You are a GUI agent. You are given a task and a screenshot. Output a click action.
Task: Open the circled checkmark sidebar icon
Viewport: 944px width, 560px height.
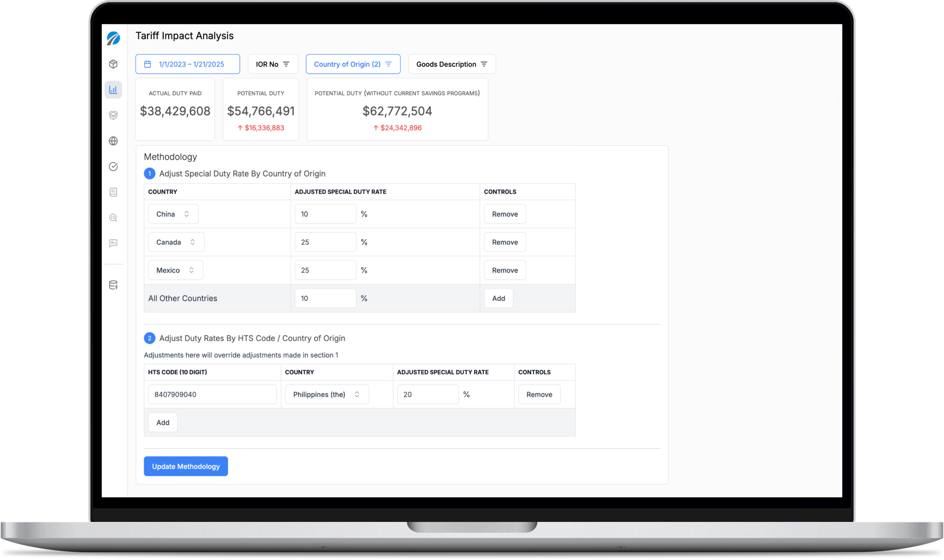tap(113, 167)
